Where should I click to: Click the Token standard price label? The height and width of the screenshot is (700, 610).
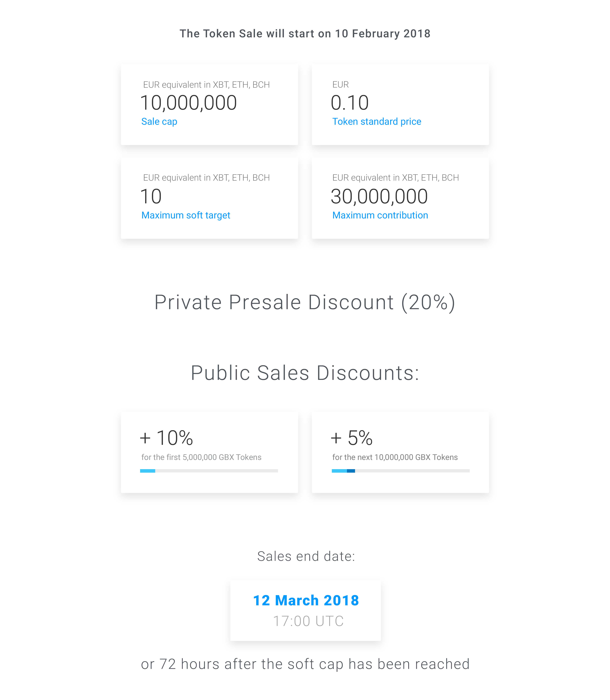[x=376, y=122]
